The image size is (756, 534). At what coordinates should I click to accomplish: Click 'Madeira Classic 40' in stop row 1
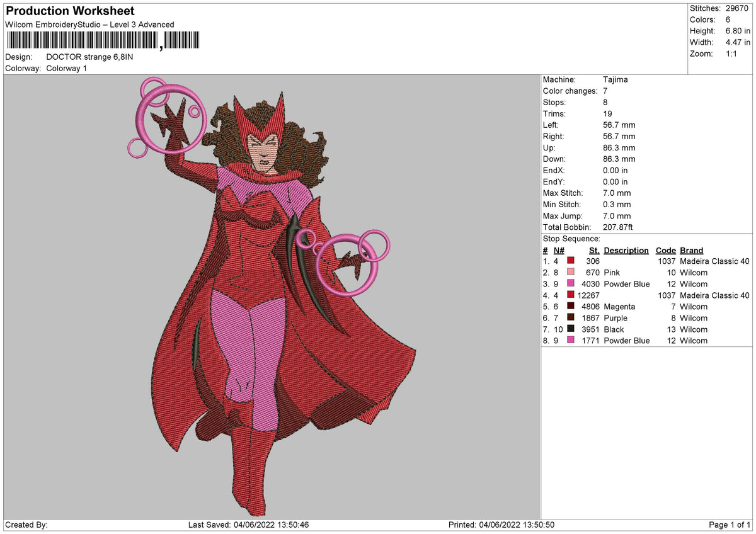[715, 261]
